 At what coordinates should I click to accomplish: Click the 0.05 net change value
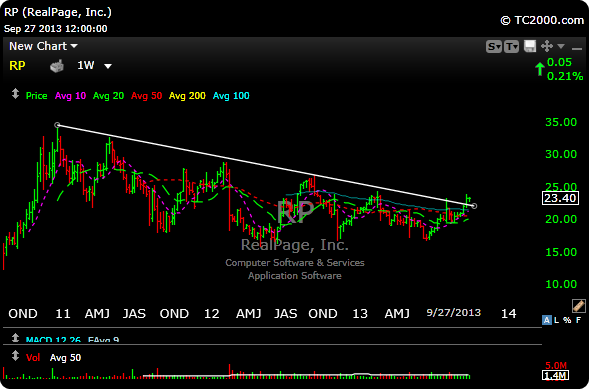(x=559, y=62)
